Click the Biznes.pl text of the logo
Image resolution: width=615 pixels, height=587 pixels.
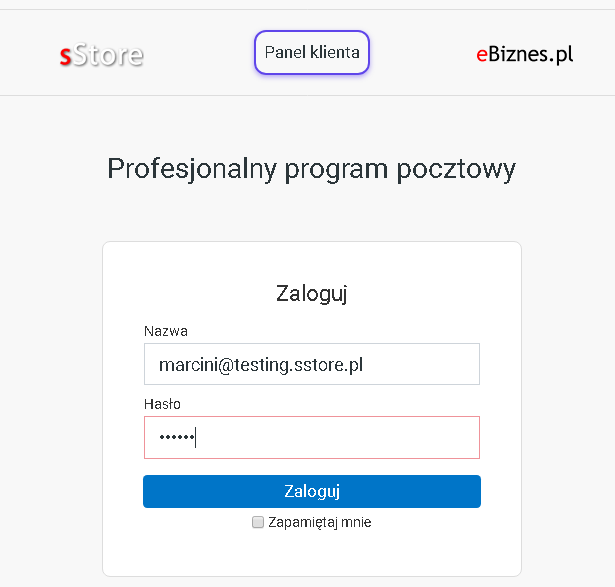click(531, 54)
